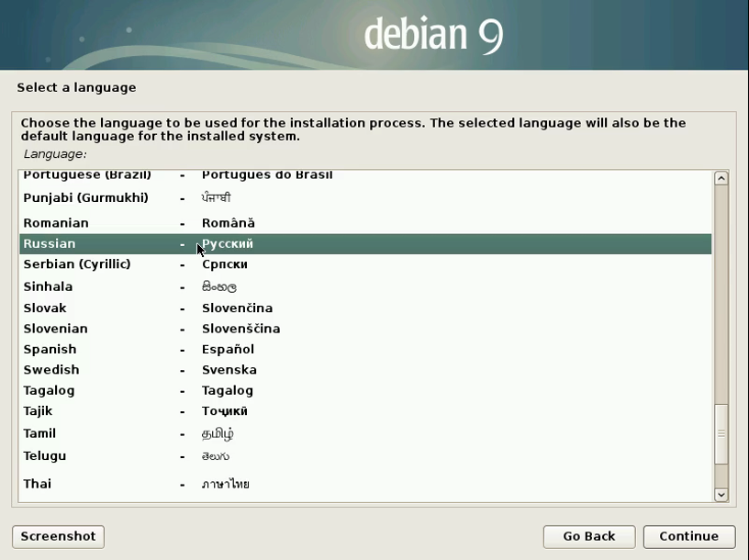Choose Punjabi (Gurmukhi) language row
749x560 pixels.
pyautogui.click(x=85, y=198)
